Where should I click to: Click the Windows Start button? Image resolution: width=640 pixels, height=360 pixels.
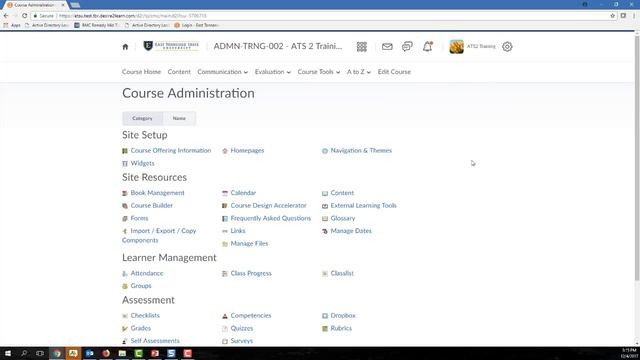point(8,353)
